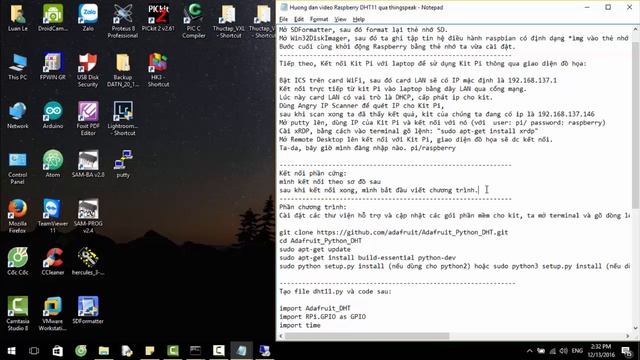Open PIC C Compiler shortcut
The width and height of the screenshot is (640, 360).
tap(193, 21)
